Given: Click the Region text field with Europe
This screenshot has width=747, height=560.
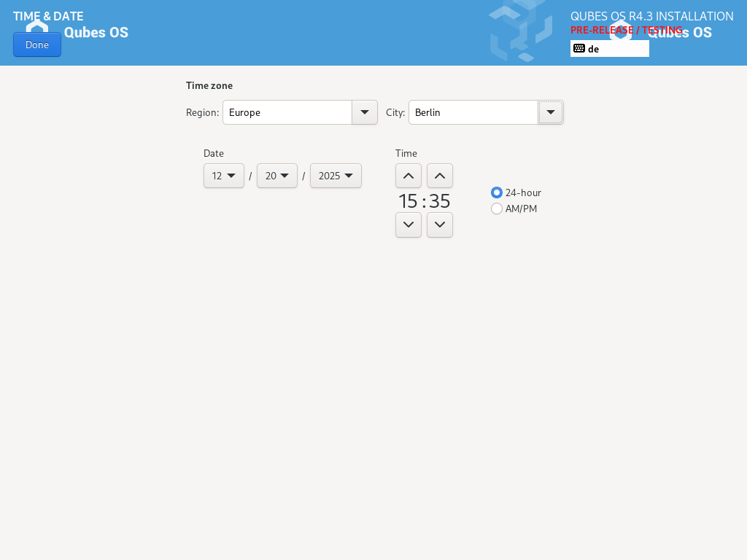Looking at the screenshot, I should pos(287,112).
